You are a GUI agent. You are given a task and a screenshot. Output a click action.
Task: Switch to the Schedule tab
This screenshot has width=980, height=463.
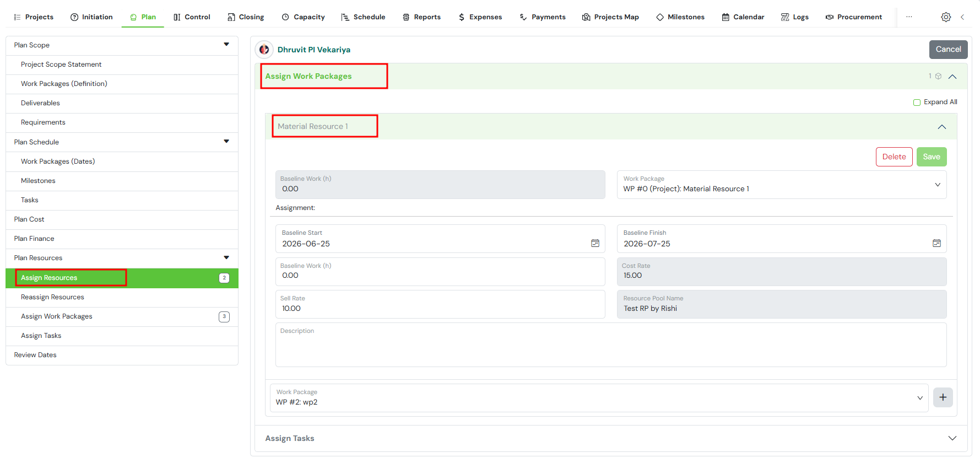pyautogui.click(x=363, y=17)
